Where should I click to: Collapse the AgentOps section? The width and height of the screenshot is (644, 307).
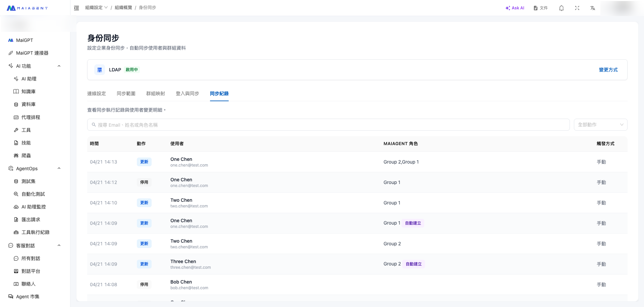[x=59, y=169]
